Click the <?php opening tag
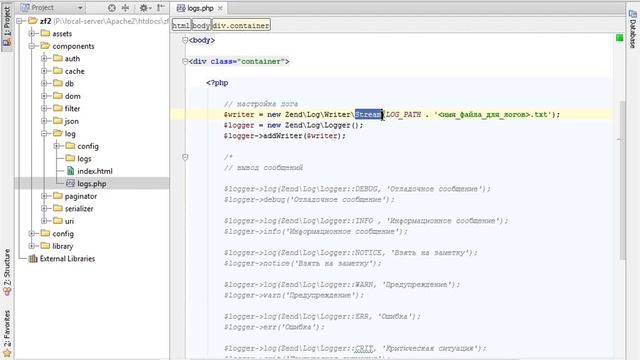The image size is (640, 360). click(x=217, y=83)
